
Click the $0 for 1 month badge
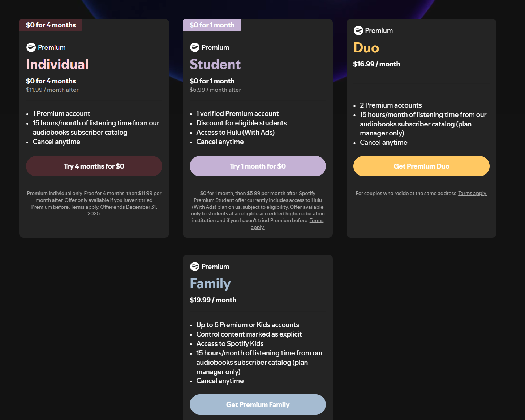(x=212, y=25)
